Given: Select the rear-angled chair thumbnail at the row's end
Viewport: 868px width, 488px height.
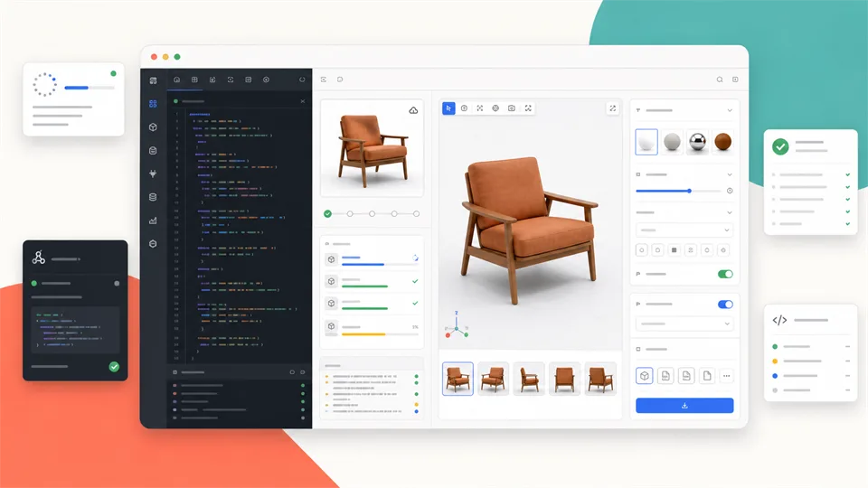Looking at the screenshot, I should point(600,379).
